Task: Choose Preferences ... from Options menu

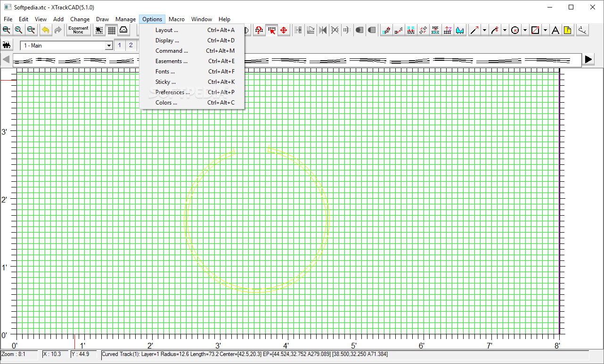Action: point(192,92)
